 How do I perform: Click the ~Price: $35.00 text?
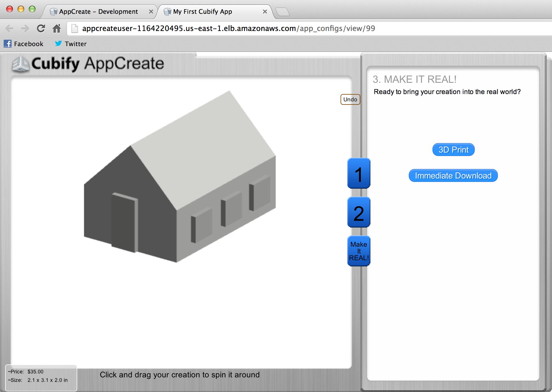[26, 371]
